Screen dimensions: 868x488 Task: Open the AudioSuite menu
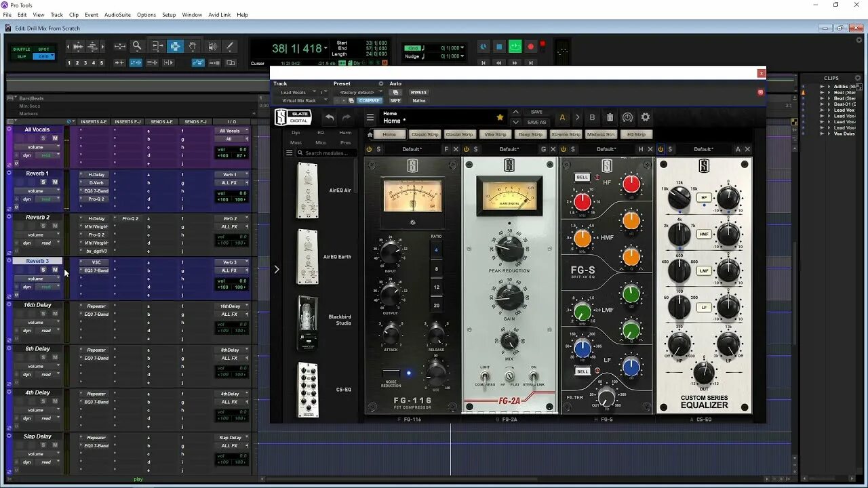[x=117, y=15]
